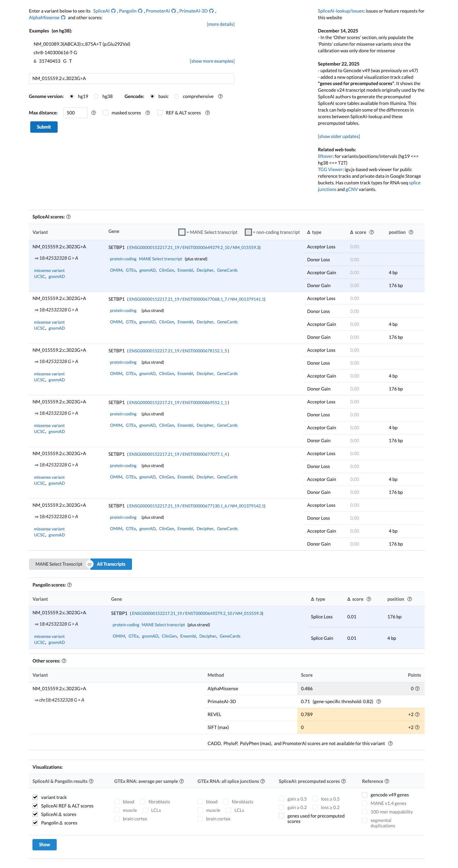
Task: Click help icon beside SpliceAI scores heading
Action: click(x=68, y=217)
